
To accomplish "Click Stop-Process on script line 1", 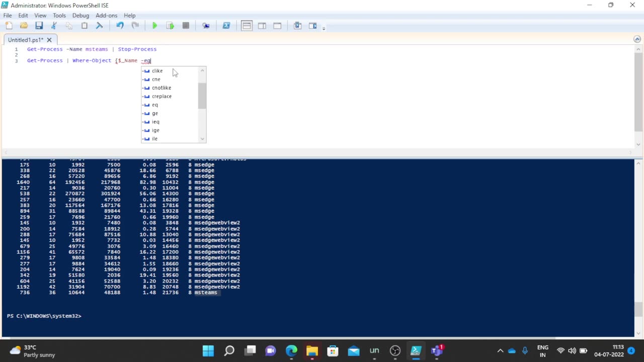I will pos(137,49).
